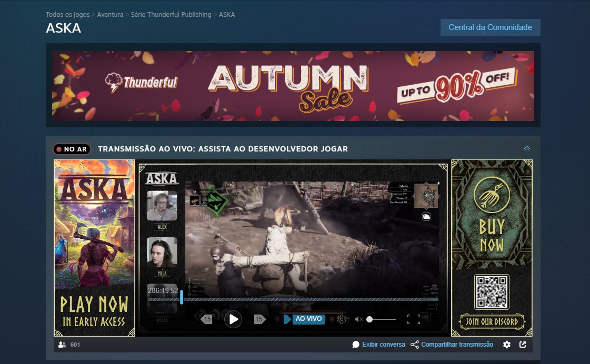Viewport: 590px width, 364px height.
Task: Pop out the broadcast in a new window
Action: (x=523, y=345)
